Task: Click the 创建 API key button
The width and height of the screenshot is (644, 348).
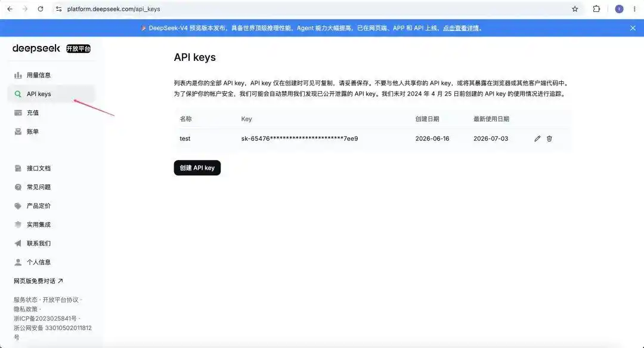Action: click(x=197, y=168)
